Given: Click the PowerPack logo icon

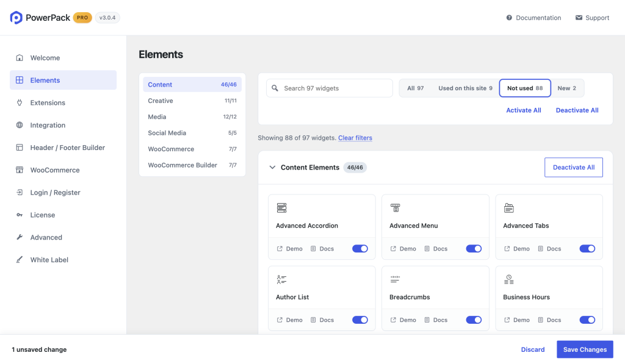Looking at the screenshot, I should pyautogui.click(x=16, y=18).
